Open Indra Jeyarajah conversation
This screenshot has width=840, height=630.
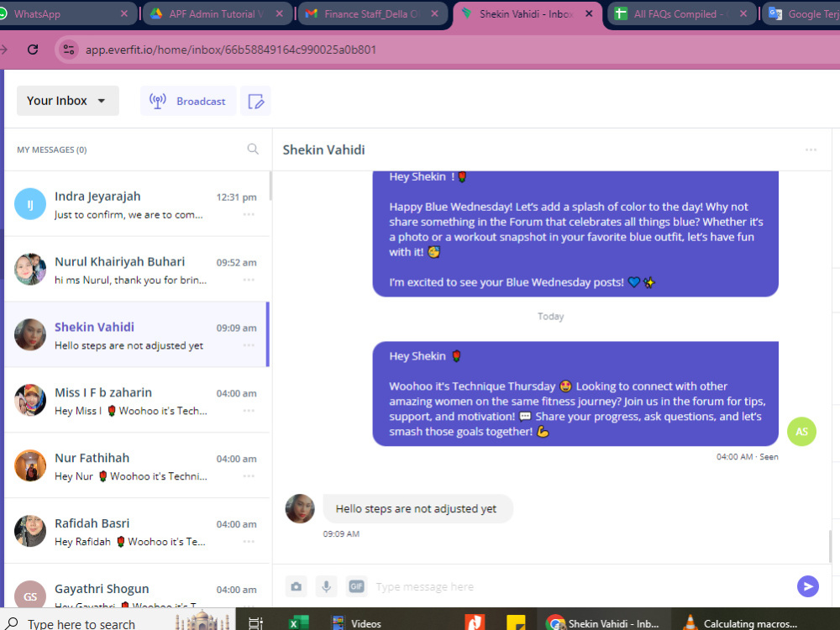point(137,204)
